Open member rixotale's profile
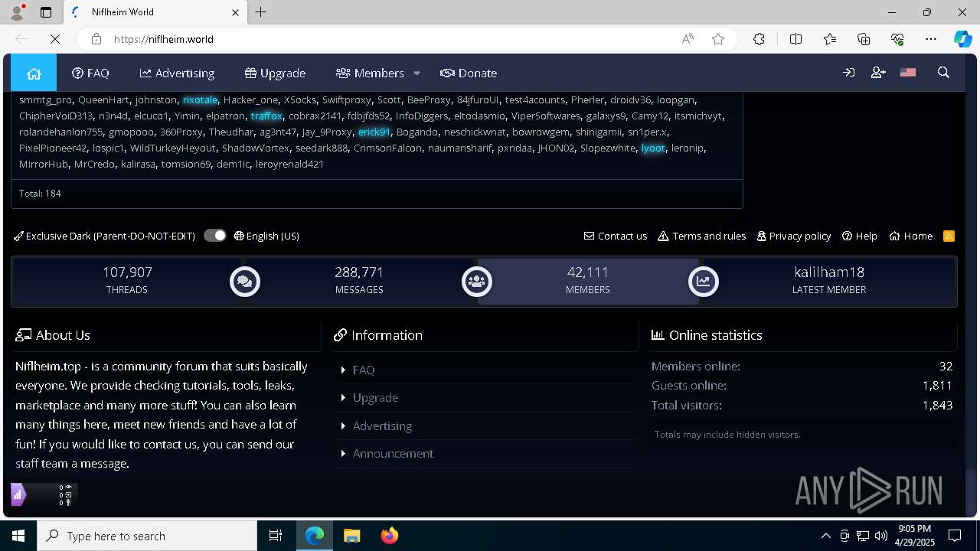The image size is (980, 551). point(201,99)
